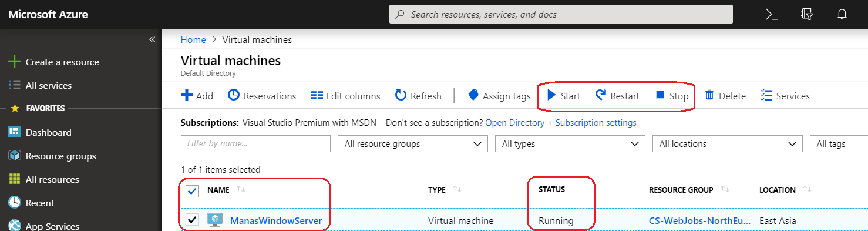Collapse the left sidebar with double chevron

tap(152, 39)
